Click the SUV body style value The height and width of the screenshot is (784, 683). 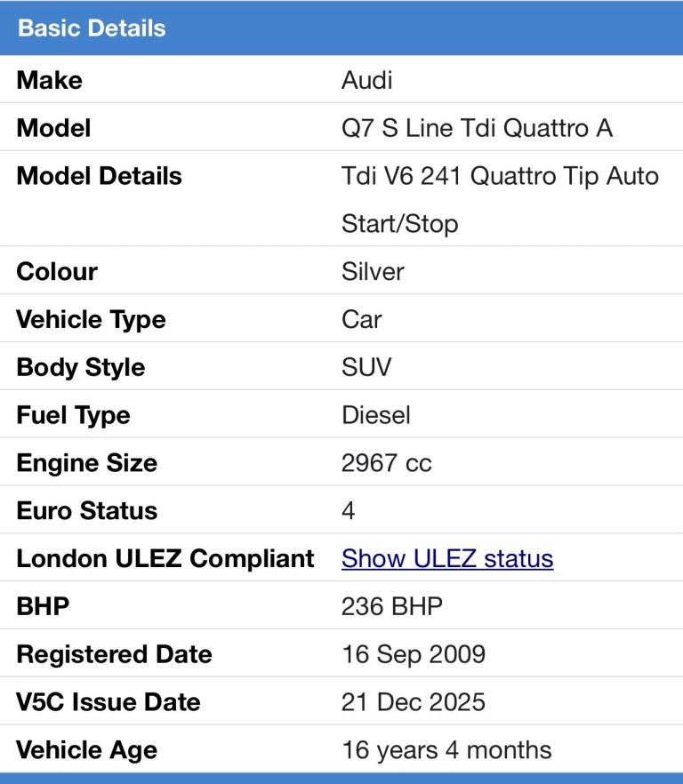click(x=366, y=367)
